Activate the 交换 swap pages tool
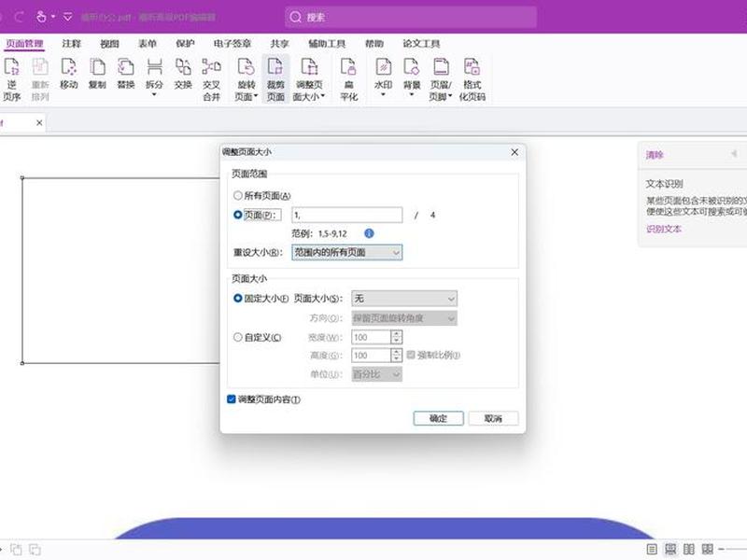The image size is (747, 560). click(x=183, y=74)
